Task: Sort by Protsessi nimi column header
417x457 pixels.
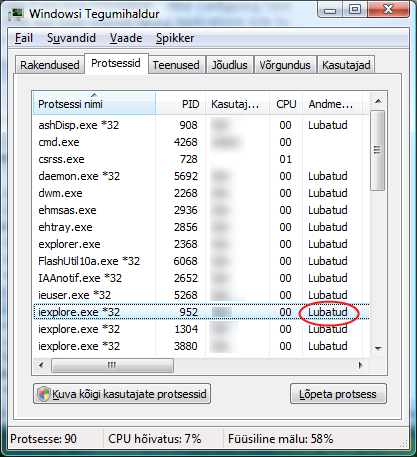Action: pyautogui.click(x=95, y=104)
